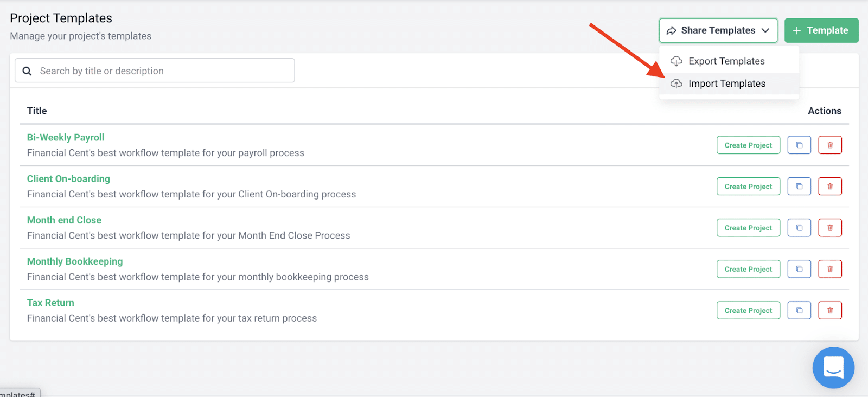
Task: Open the Client On-boarding template
Action: click(x=68, y=179)
